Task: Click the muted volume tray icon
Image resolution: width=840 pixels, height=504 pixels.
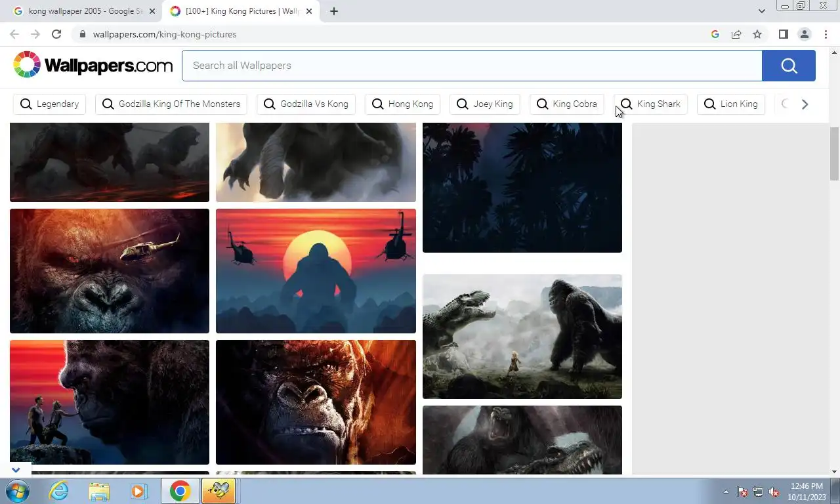Action: click(774, 492)
